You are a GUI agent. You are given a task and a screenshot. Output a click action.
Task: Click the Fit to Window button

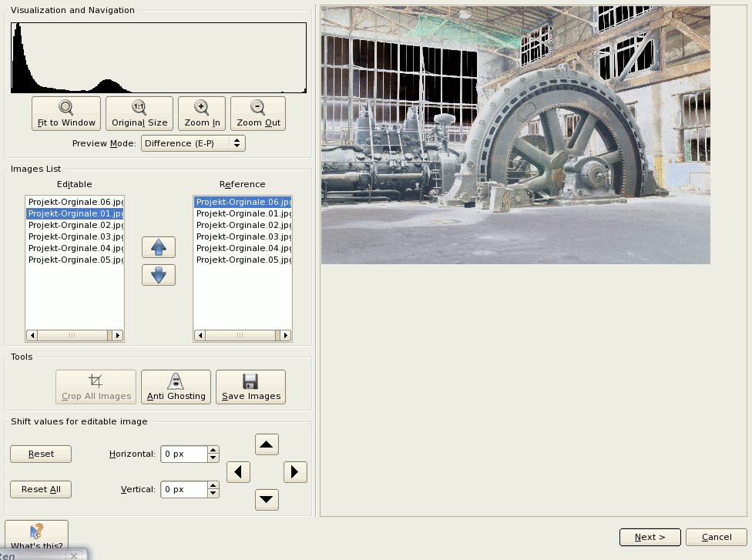66,113
